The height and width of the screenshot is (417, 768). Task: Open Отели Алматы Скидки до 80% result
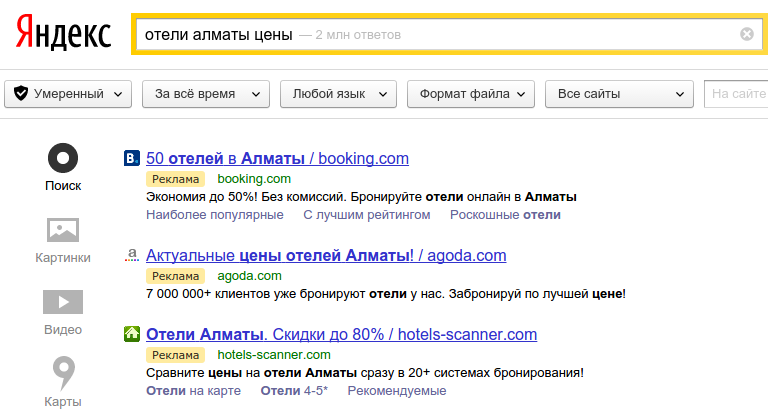(x=341, y=334)
